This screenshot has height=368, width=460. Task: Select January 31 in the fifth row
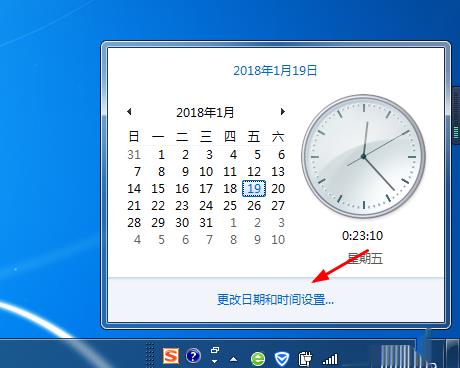(x=206, y=223)
